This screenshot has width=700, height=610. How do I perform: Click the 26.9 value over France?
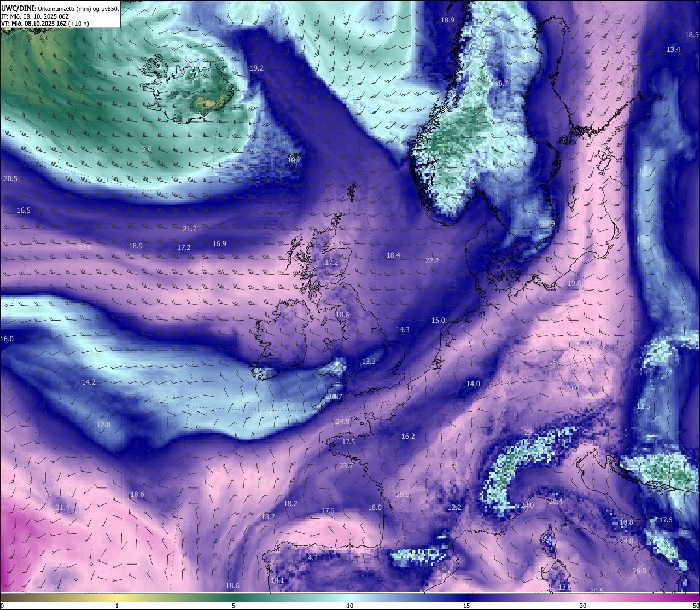[x=402, y=495]
